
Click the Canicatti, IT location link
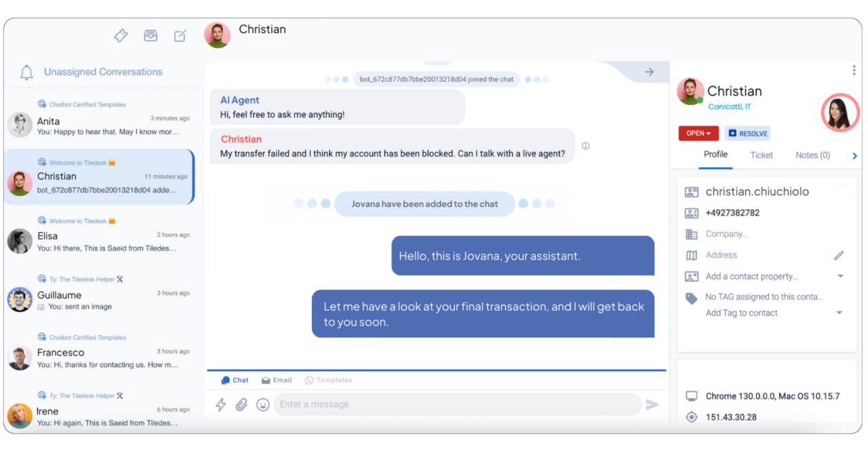point(729,107)
